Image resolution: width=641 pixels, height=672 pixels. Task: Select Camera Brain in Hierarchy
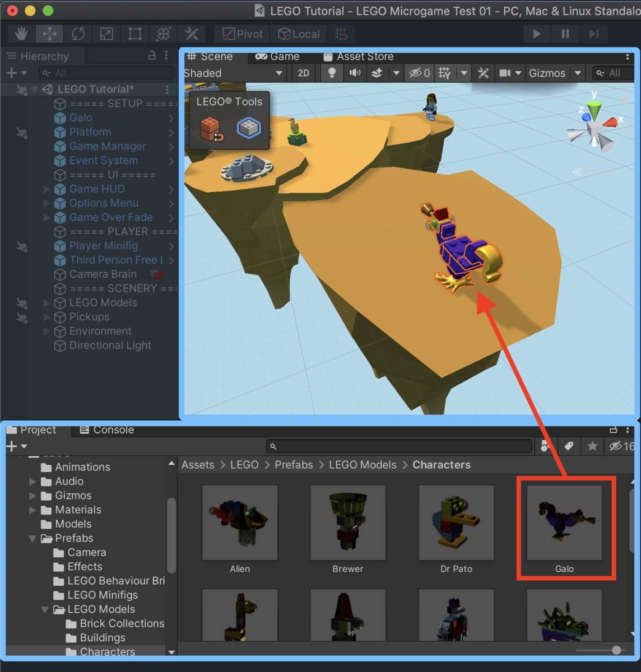(103, 274)
